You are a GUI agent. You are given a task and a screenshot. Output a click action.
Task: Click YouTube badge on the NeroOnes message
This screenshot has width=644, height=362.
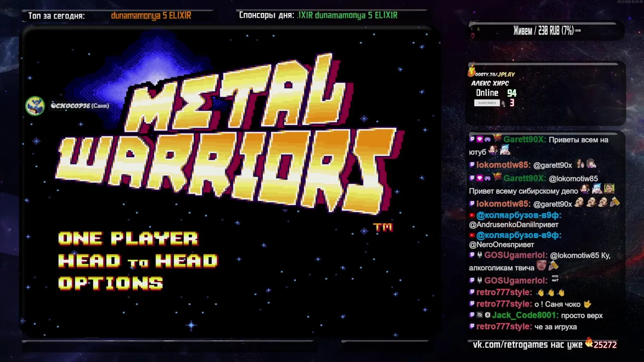click(x=472, y=235)
